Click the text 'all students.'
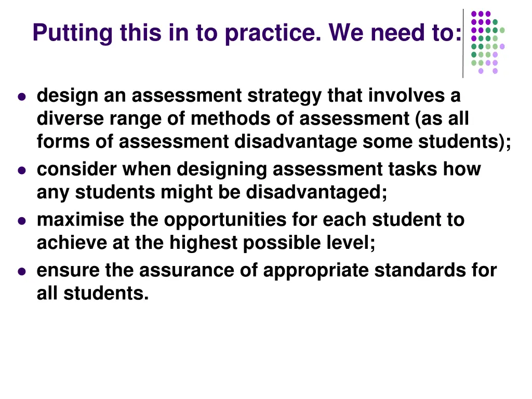Image resolution: width=532 pixels, height=399 pixels. (x=92, y=293)
